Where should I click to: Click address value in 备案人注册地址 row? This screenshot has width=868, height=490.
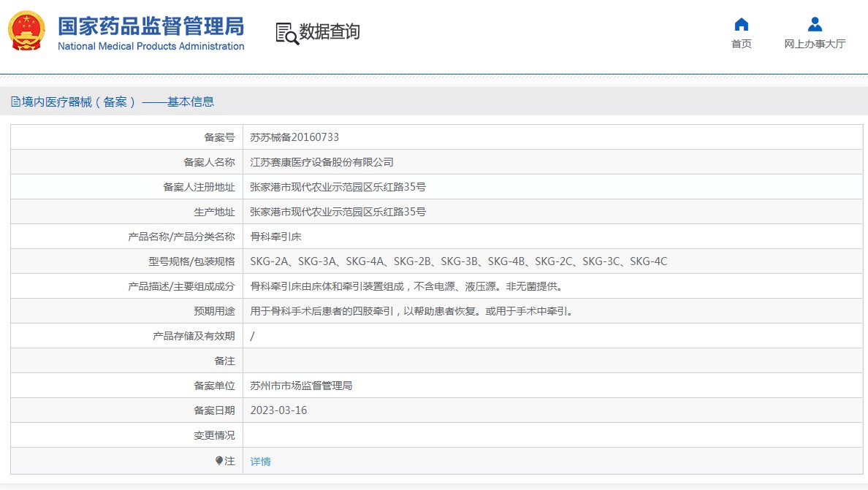coord(338,187)
